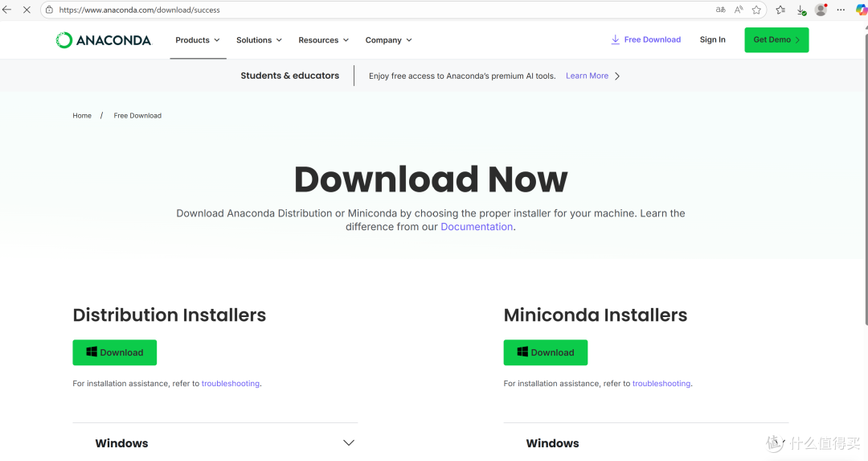Image resolution: width=868 pixels, height=461 pixels.
Task: Click Free Download link in header
Action: (x=645, y=40)
